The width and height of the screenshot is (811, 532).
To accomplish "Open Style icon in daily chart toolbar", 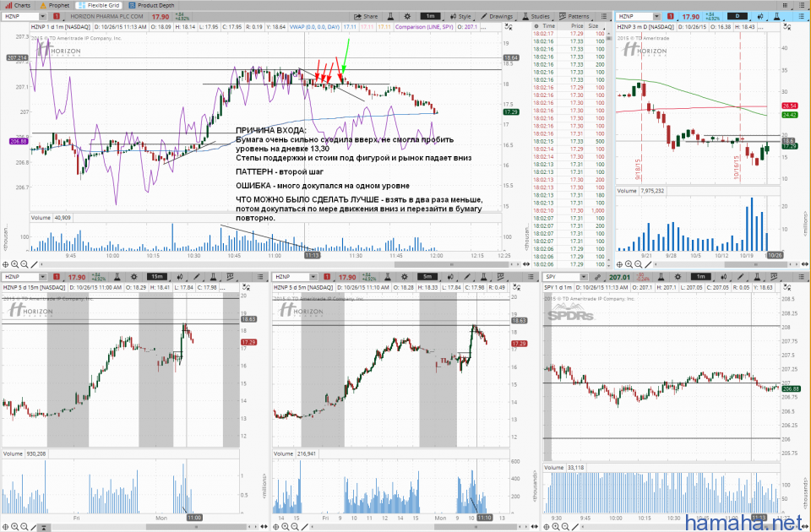I will [761, 17].
